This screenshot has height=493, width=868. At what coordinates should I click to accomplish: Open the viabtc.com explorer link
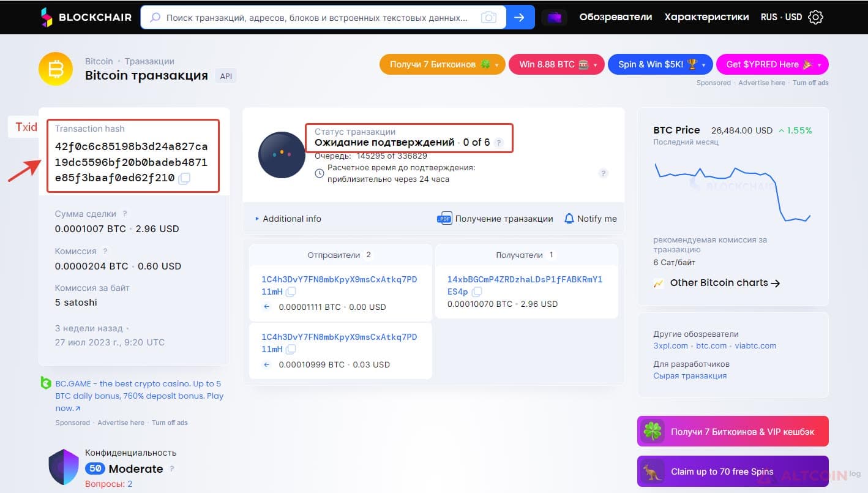755,345
